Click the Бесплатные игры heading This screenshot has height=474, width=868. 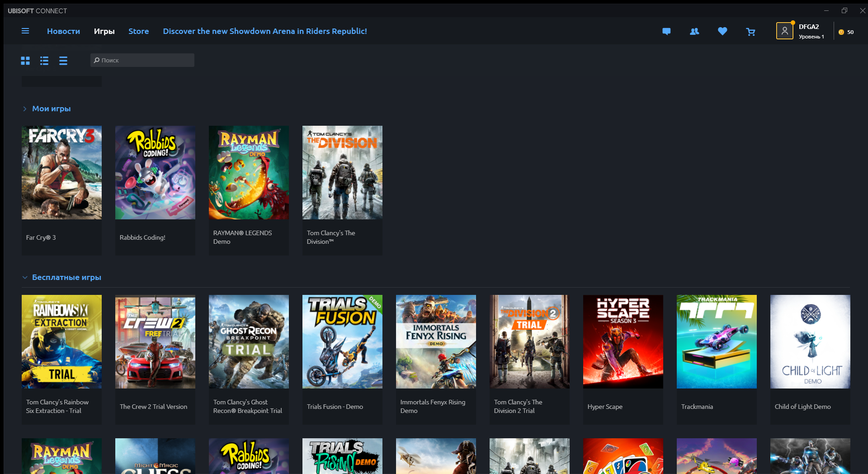tap(66, 277)
